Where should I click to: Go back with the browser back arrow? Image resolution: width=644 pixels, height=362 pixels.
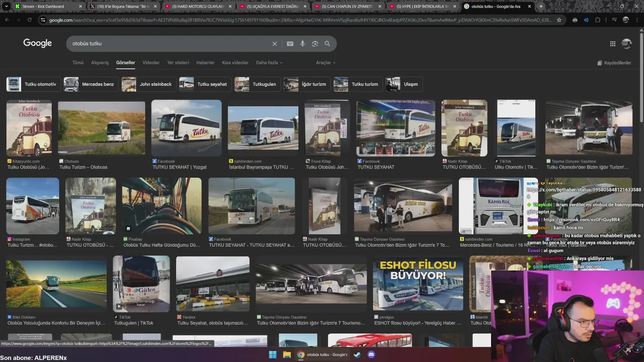[7, 20]
